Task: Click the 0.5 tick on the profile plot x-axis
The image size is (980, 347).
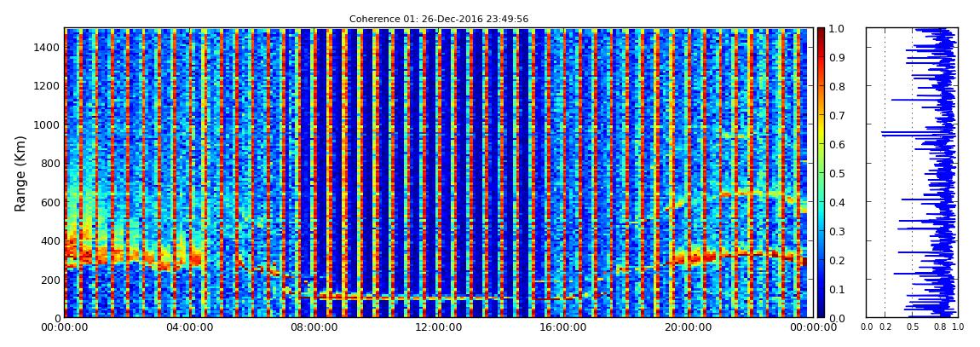Action: [913, 327]
